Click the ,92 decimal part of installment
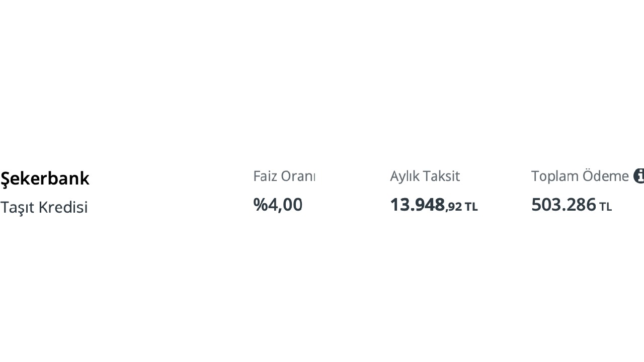644x362 pixels. pyautogui.click(x=454, y=207)
